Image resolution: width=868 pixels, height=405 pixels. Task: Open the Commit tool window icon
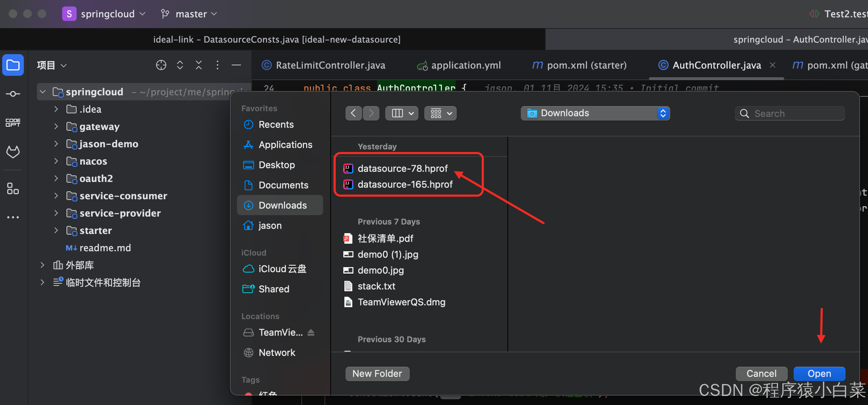click(x=13, y=94)
